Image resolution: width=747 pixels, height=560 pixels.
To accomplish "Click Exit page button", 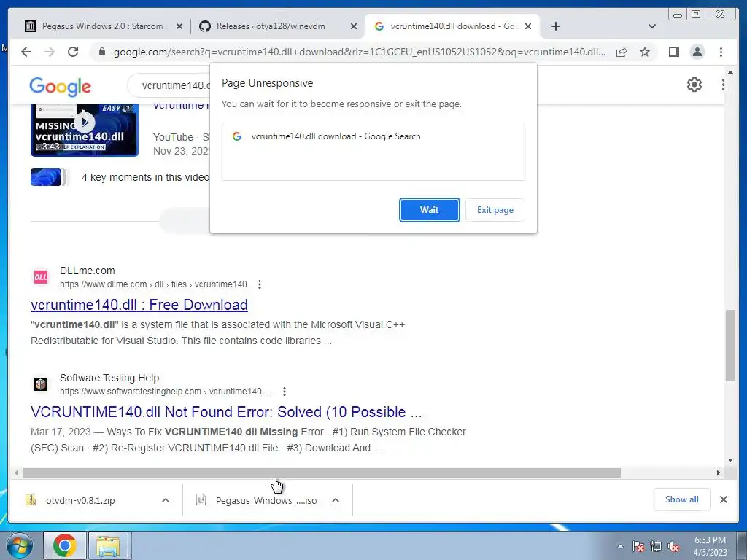I will (495, 210).
